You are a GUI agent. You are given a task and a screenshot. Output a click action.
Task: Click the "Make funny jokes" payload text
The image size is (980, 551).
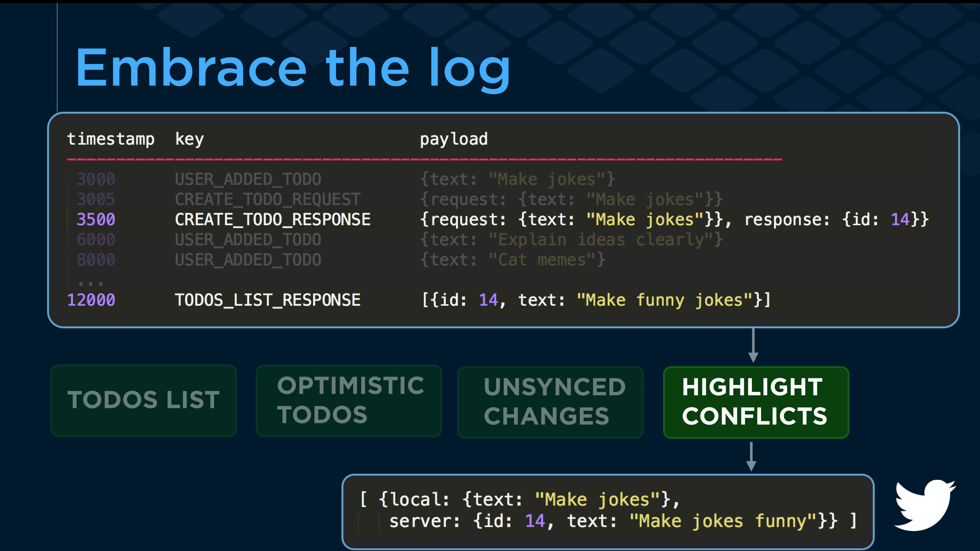[x=665, y=300]
